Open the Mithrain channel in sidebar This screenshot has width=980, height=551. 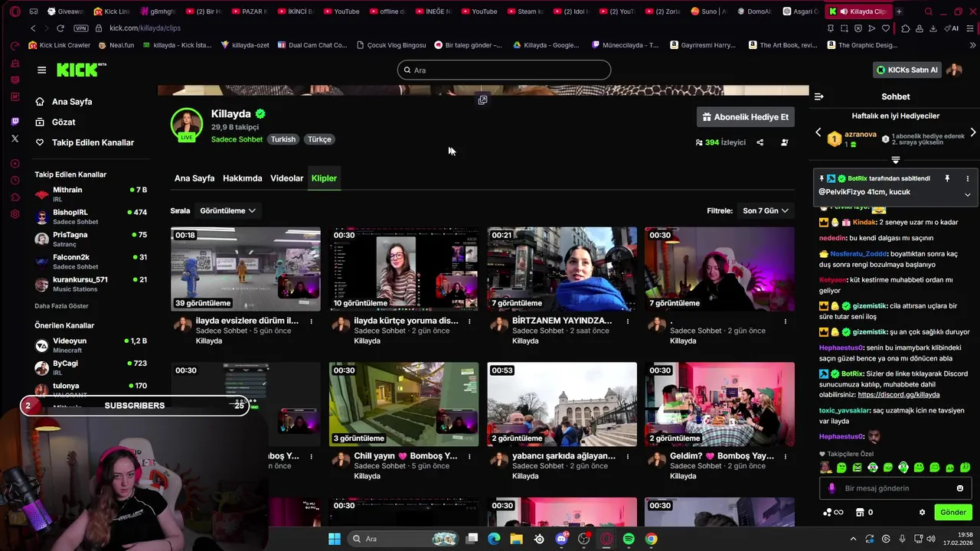click(90, 194)
